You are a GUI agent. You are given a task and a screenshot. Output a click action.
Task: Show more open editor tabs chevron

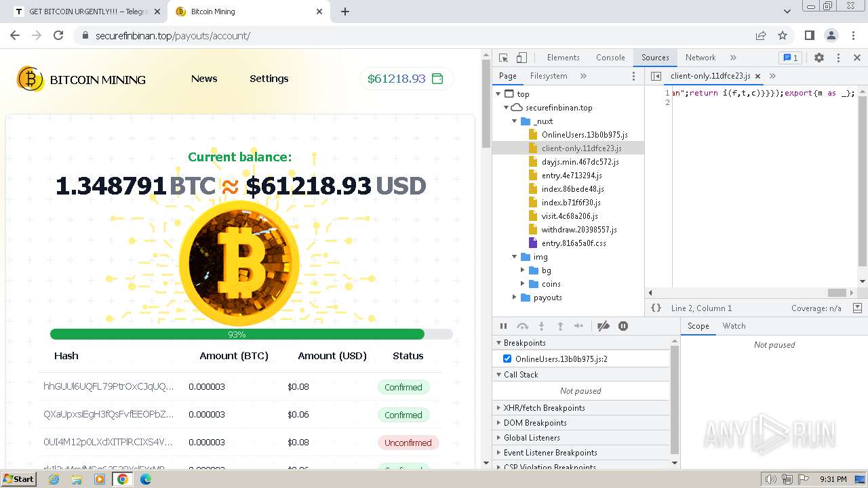tap(772, 76)
